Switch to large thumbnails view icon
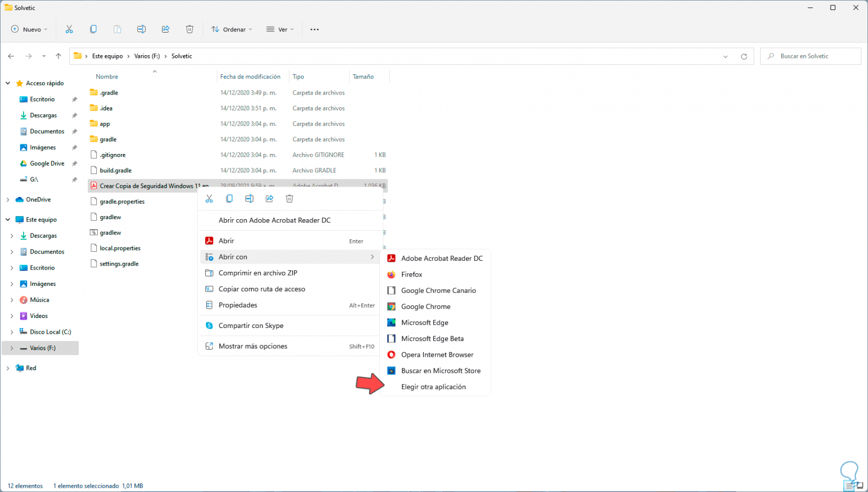 [860, 486]
